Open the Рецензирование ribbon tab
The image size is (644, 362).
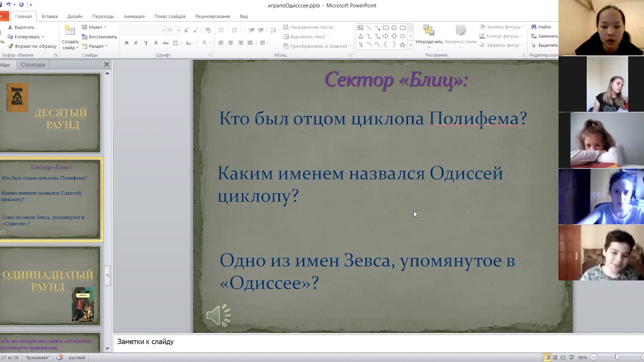point(213,17)
